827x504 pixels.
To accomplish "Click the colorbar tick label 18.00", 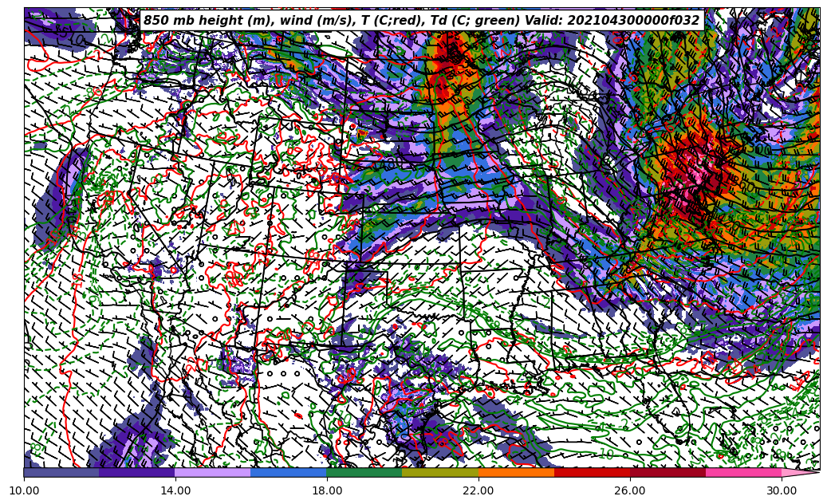I will (x=327, y=490).
